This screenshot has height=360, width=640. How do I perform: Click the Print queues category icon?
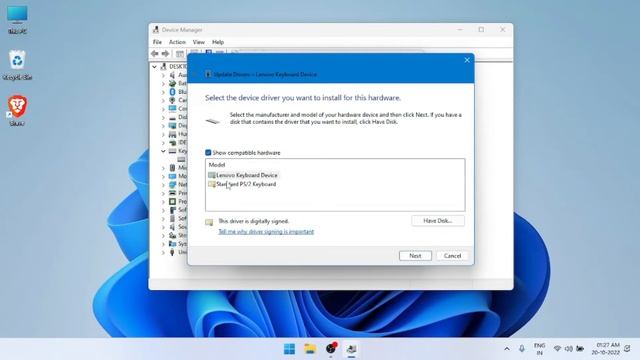coord(172,193)
